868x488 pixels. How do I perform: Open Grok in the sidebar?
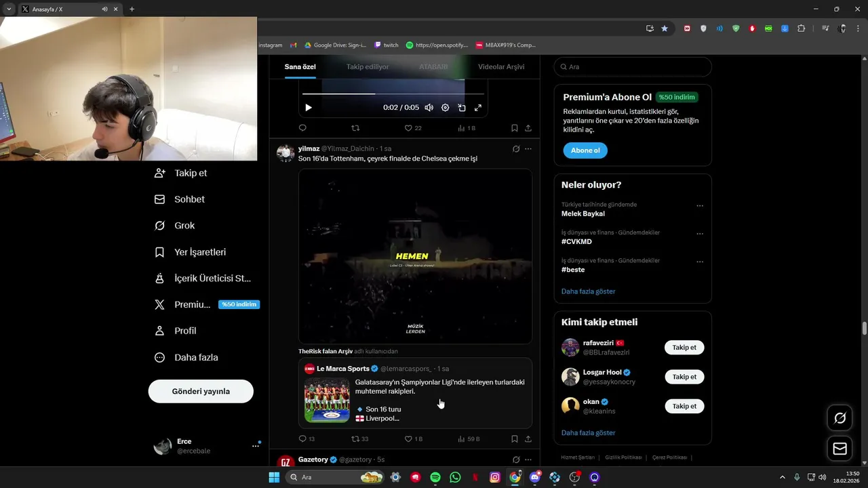175,226
